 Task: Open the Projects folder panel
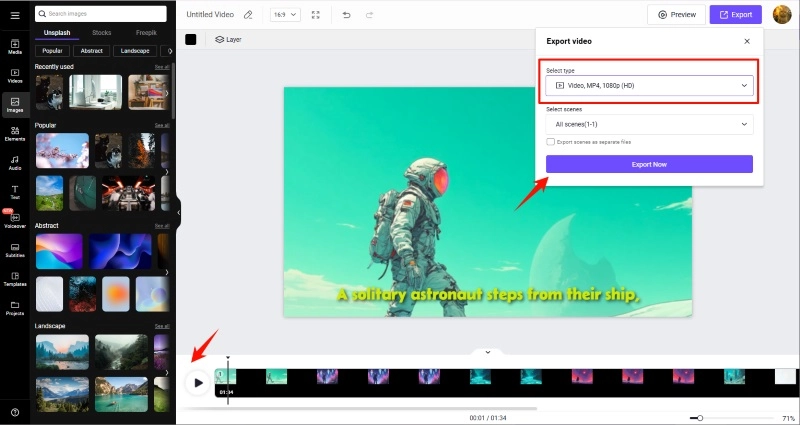coord(15,308)
